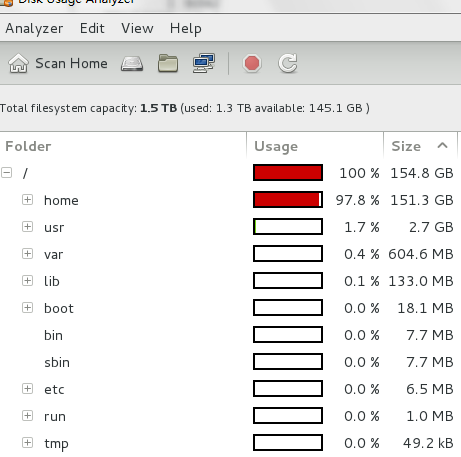Select the usr folder name
Viewport: 461px width, 457px height.
point(54,228)
